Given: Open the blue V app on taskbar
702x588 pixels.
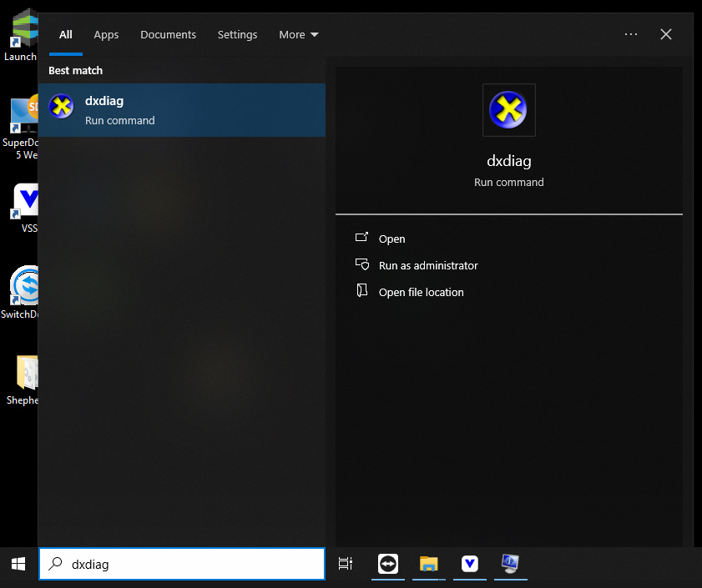Looking at the screenshot, I should 470,564.
